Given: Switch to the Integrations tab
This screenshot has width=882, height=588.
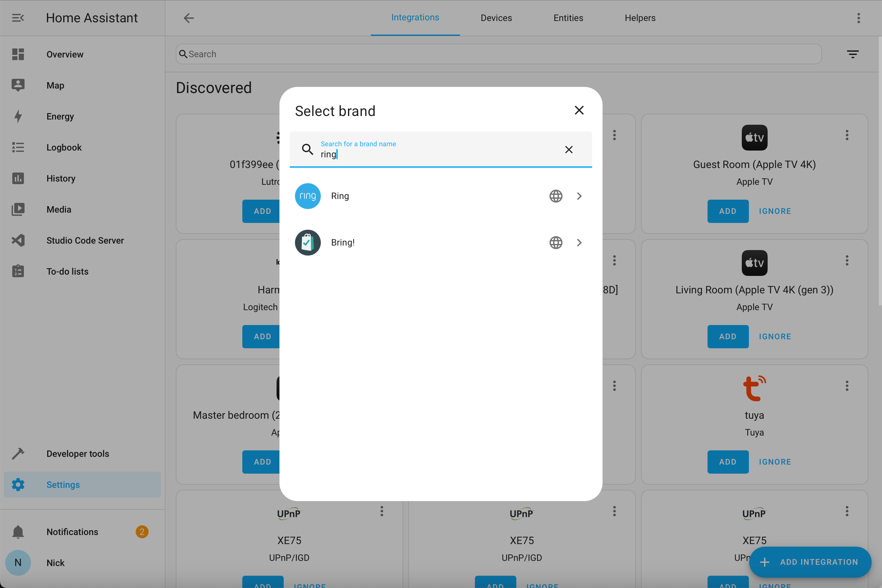Looking at the screenshot, I should pos(415,18).
